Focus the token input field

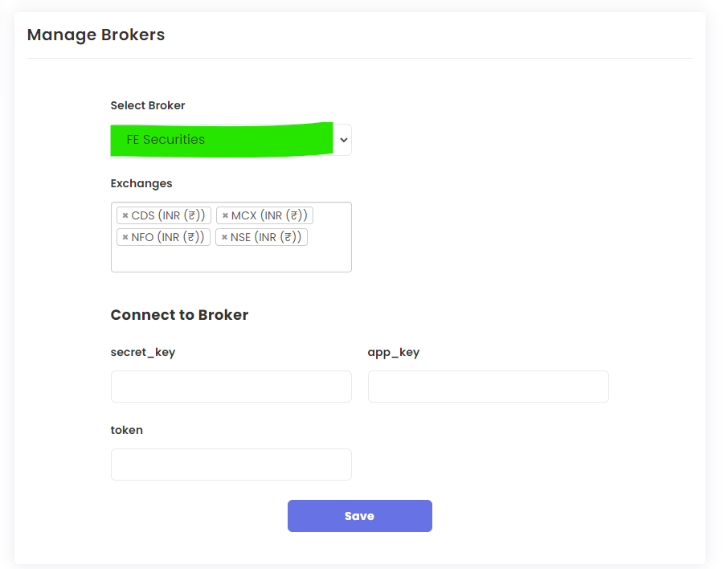click(231, 465)
